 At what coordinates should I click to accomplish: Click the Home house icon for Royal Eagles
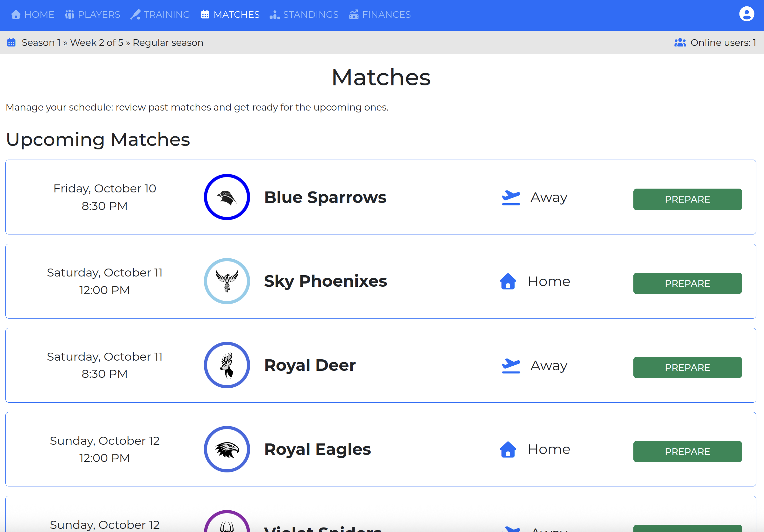pos(508,449)
